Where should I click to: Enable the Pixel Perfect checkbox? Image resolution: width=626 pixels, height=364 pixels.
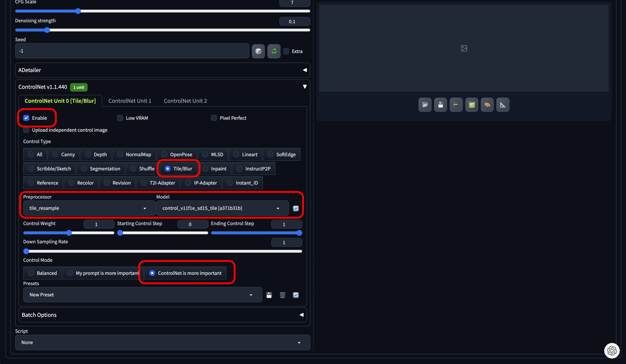coord(214,118)
